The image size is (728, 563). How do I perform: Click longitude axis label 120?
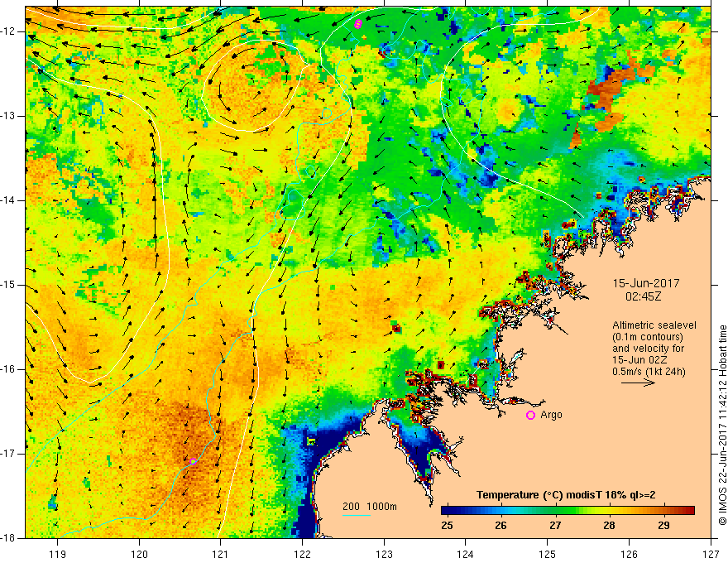(x=139, y=554)
